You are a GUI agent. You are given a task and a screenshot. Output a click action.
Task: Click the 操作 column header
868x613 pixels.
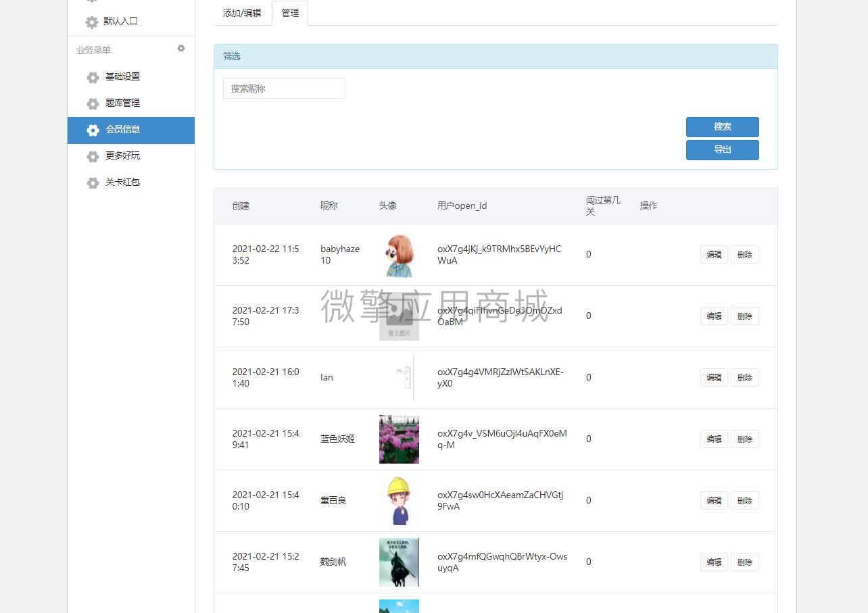coord(649,205)
